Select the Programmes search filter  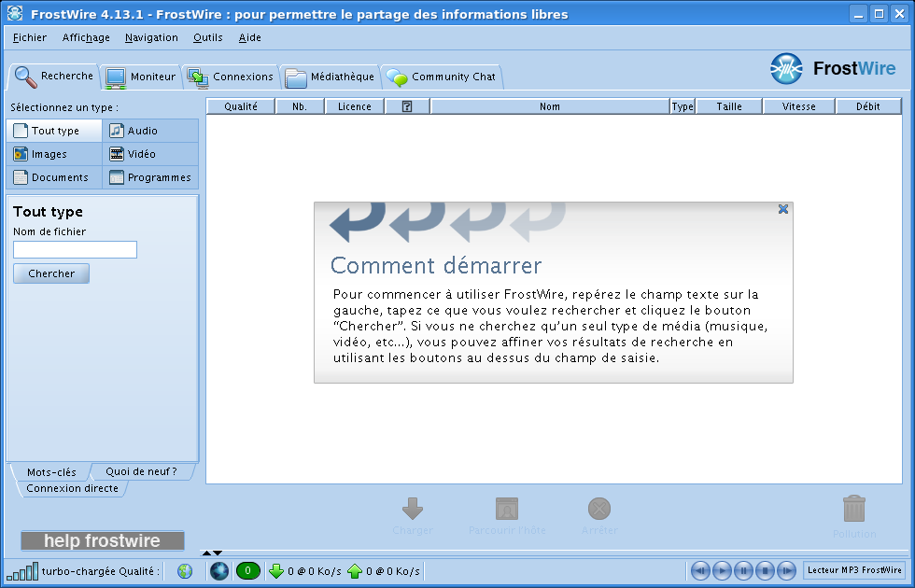point(150,177)
